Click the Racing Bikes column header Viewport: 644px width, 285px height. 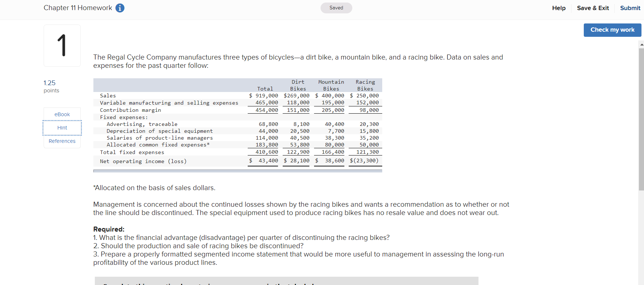(x=365, y=85)
